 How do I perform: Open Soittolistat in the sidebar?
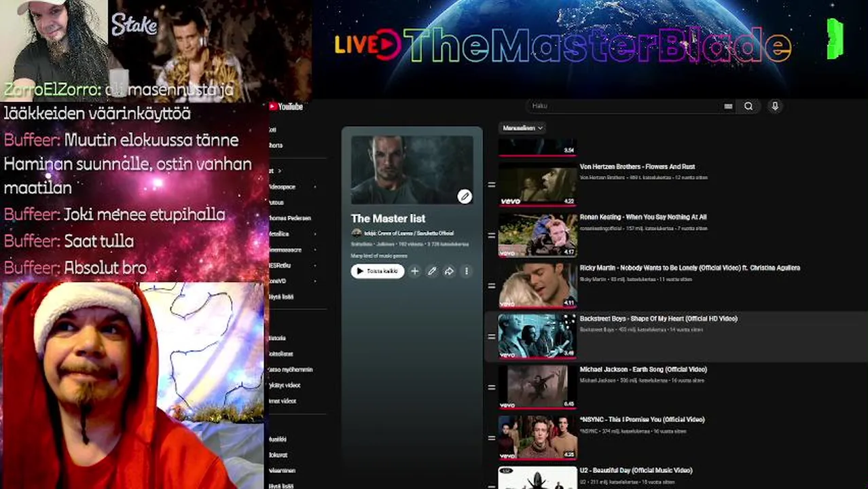pyautogui.click(x=281, y=354)
